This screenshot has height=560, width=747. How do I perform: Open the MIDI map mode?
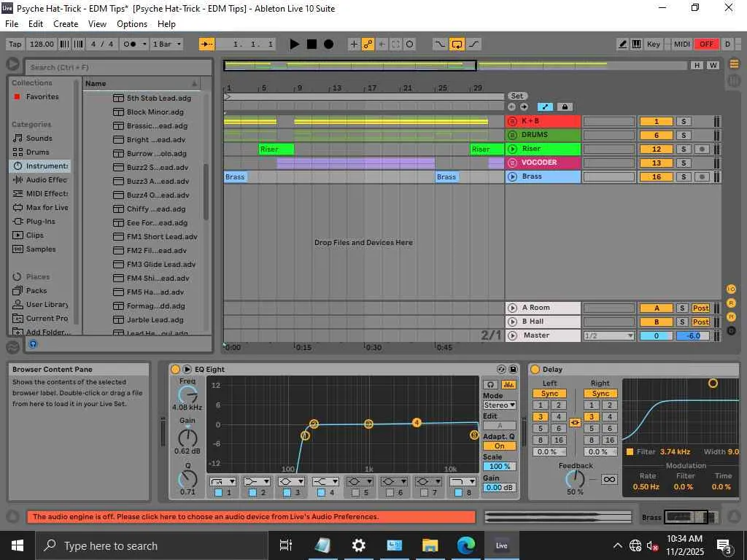click(x=682, y=44)
